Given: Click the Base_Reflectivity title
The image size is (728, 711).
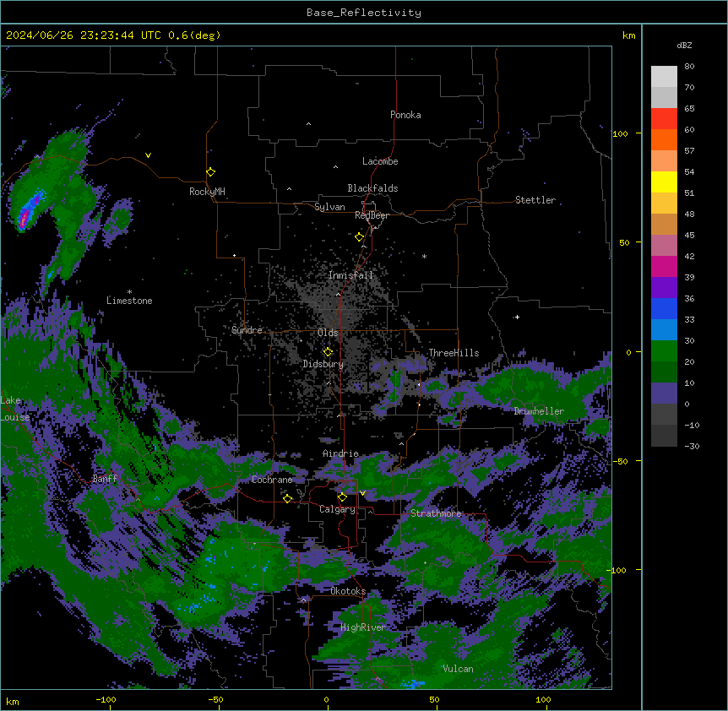Looking at the screenshot, I should click(x=364, y=13).
